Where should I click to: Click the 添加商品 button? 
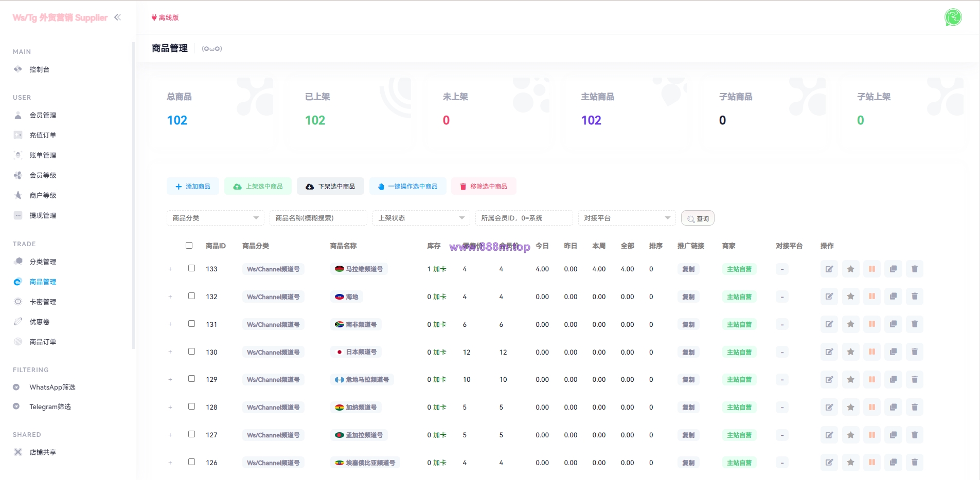[x=193, y=186]
